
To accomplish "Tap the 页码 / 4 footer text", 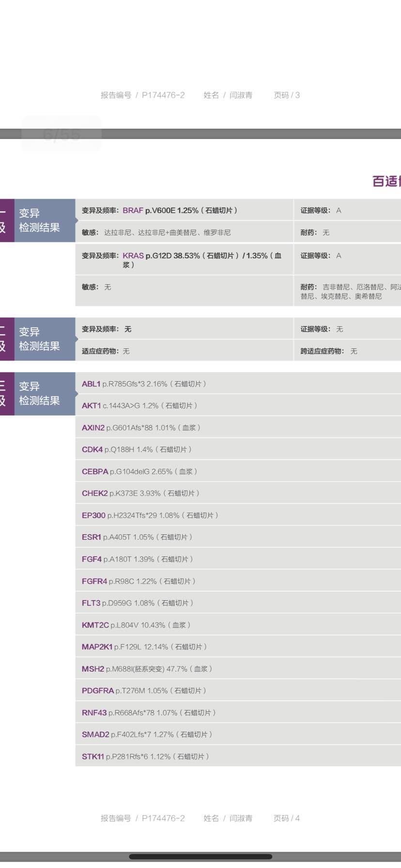I will point(287,818).
